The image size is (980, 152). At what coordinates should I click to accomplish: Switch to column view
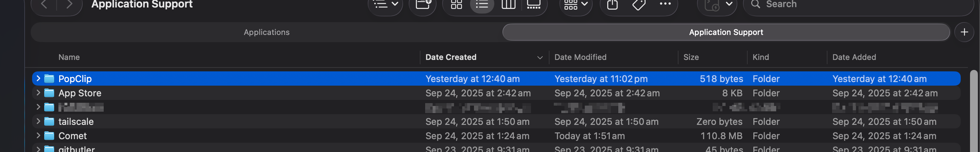point(508,5)
